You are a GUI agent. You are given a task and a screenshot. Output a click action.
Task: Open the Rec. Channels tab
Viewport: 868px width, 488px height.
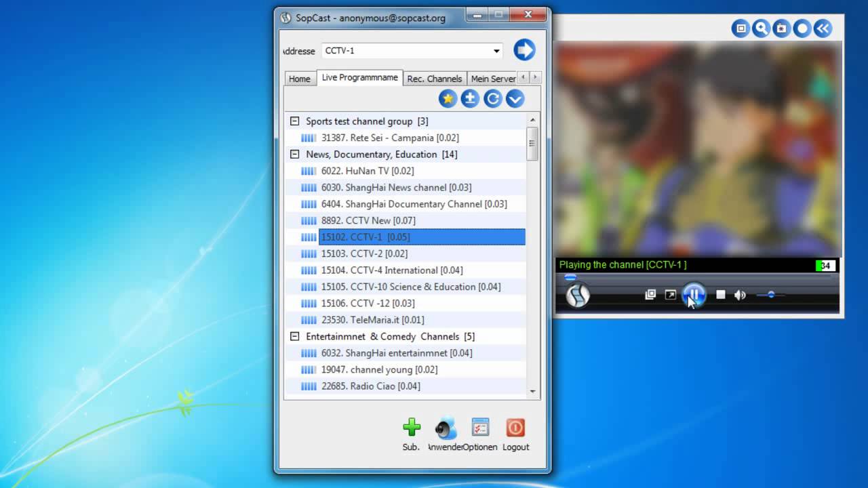click(435, 79)
